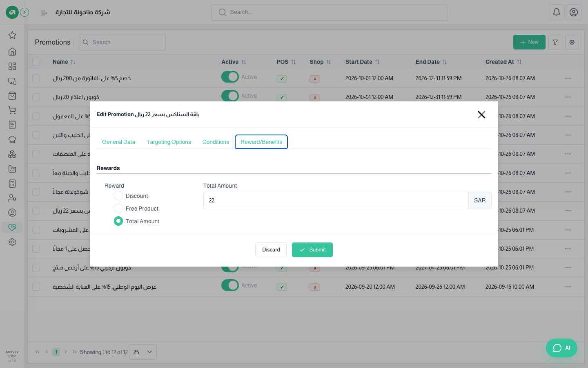Open the notifications bell
The width and height of the screenshot is (588, 368).
pos(557,12)
